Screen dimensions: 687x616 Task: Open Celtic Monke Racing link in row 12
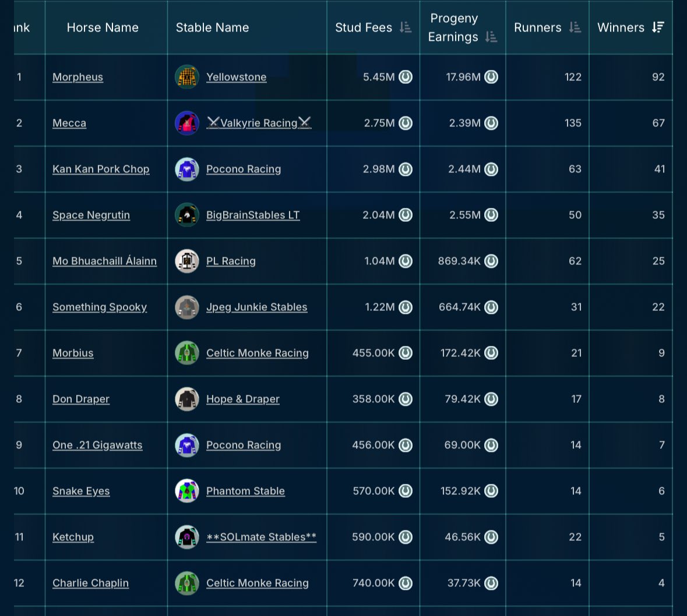[x=257, y=583]
